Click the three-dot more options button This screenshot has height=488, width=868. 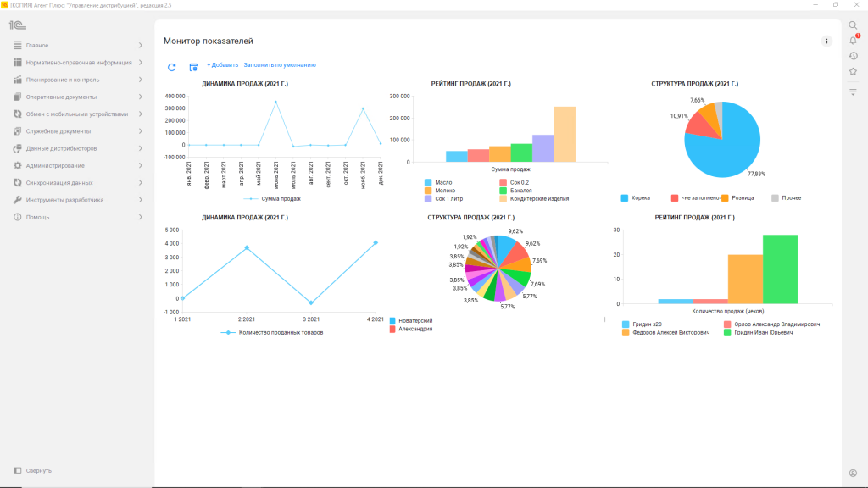826,41
